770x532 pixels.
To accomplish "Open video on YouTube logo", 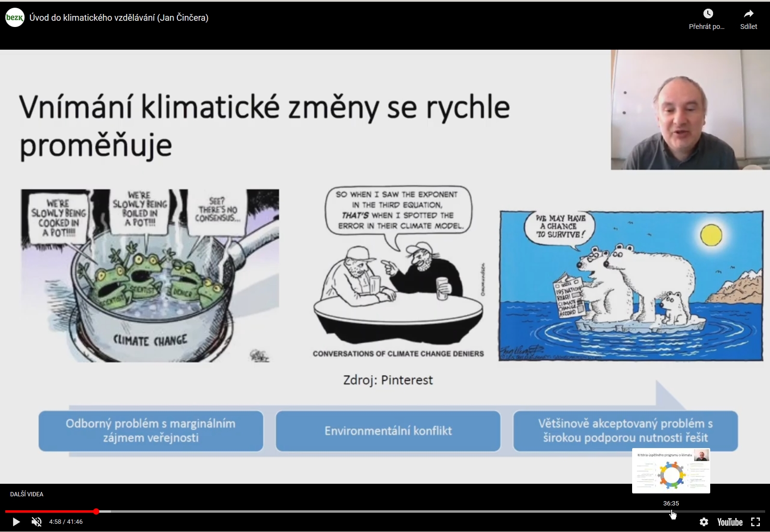I will click(x=729, y=522).
